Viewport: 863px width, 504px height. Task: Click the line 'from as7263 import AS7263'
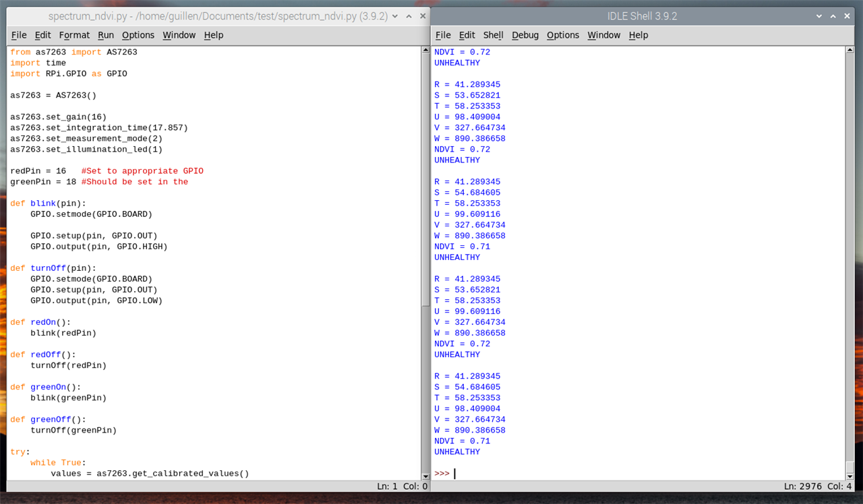pyautogui.click(x=73, y=52)
